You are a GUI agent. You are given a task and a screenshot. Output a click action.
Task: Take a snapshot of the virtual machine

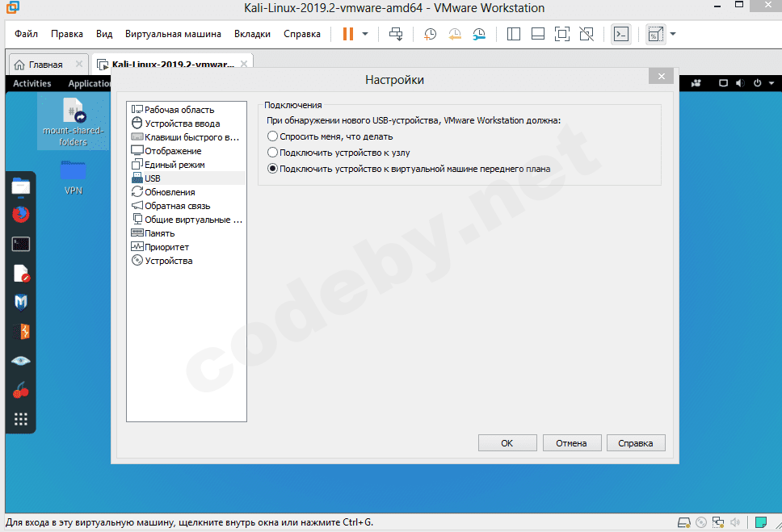click(430, 34)
